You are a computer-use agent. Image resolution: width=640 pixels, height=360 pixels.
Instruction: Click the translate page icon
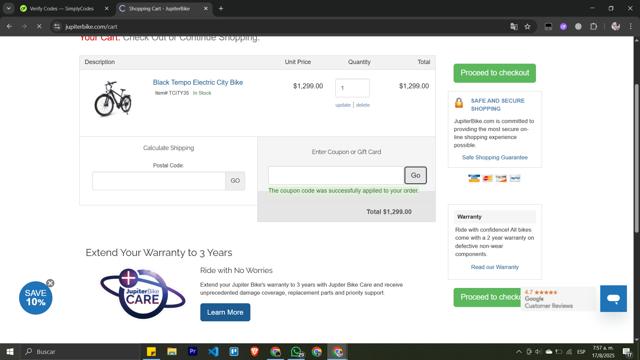click(x=514, y=27)
